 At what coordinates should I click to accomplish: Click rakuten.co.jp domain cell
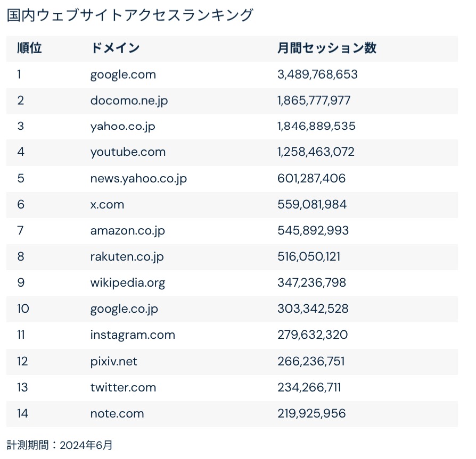coord(127,257)
